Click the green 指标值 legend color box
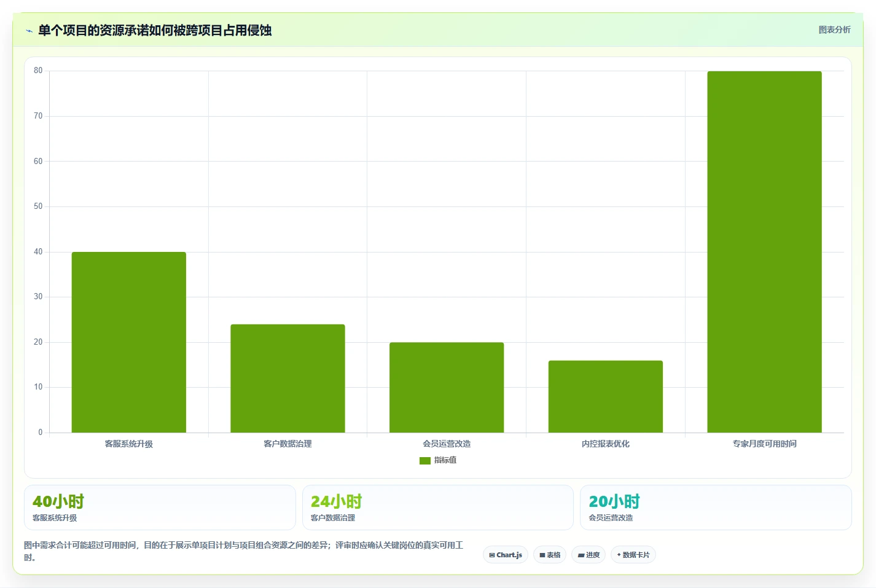The width and height of the screenshot is (876, 588). [425, 461]
